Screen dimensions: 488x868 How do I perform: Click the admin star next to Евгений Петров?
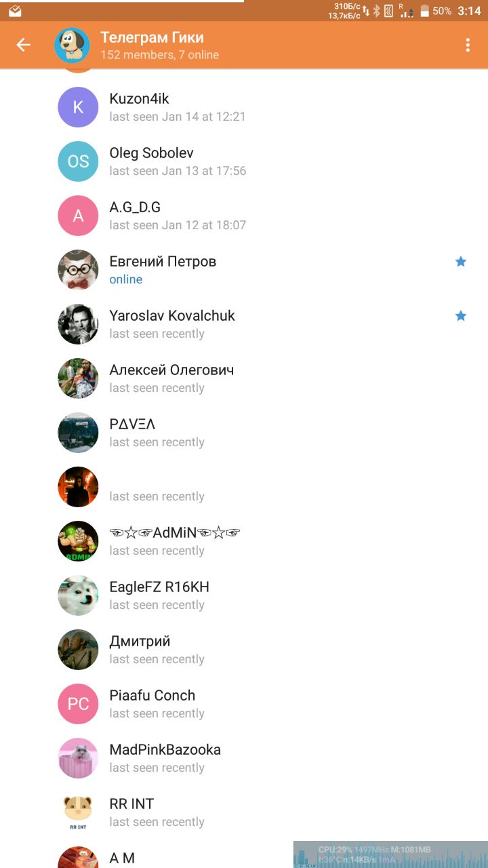click(x=461, y=261)
